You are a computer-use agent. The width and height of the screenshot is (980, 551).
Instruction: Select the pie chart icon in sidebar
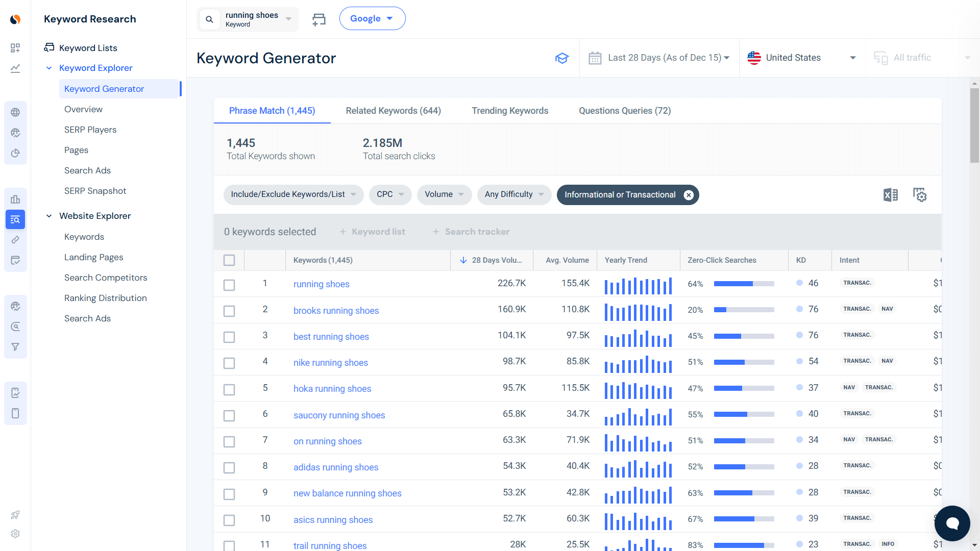click(x=15, y=153)
